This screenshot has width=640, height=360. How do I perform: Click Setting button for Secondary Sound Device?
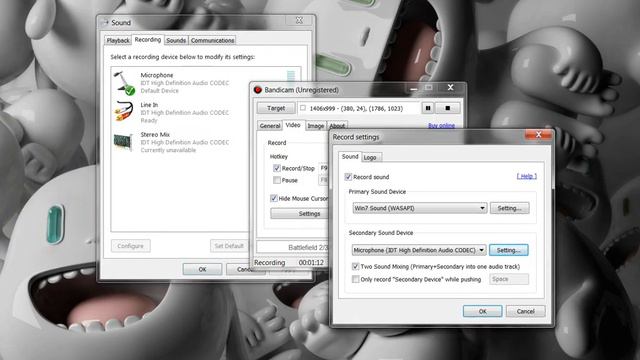coord(509,250)
